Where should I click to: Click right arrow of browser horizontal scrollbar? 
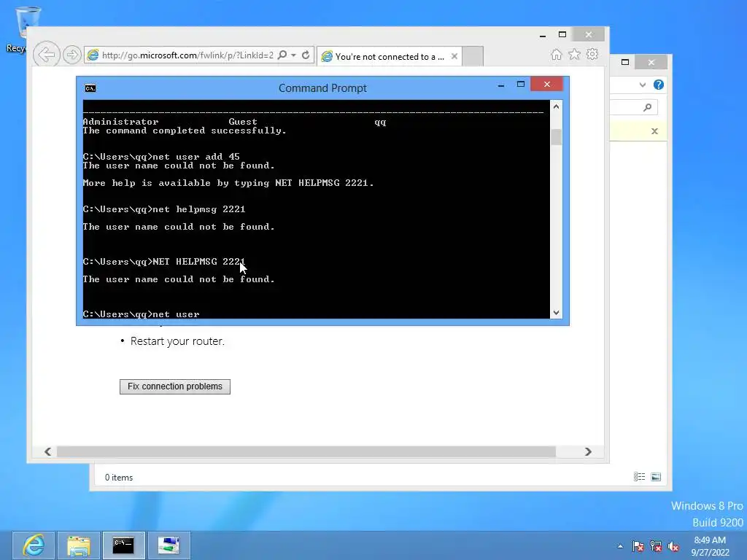[x=588, y=451]
